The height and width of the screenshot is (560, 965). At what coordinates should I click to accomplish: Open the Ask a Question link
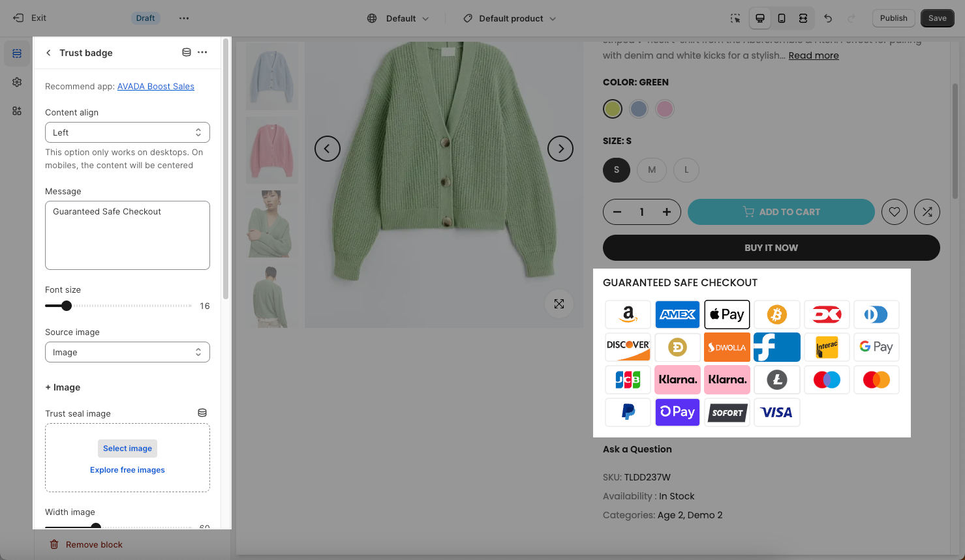pos(637,449)
